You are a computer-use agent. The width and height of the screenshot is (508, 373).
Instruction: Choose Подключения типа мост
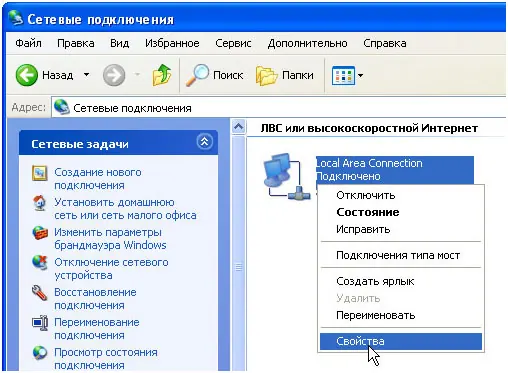pyautogui.click(x=401, y=255)
